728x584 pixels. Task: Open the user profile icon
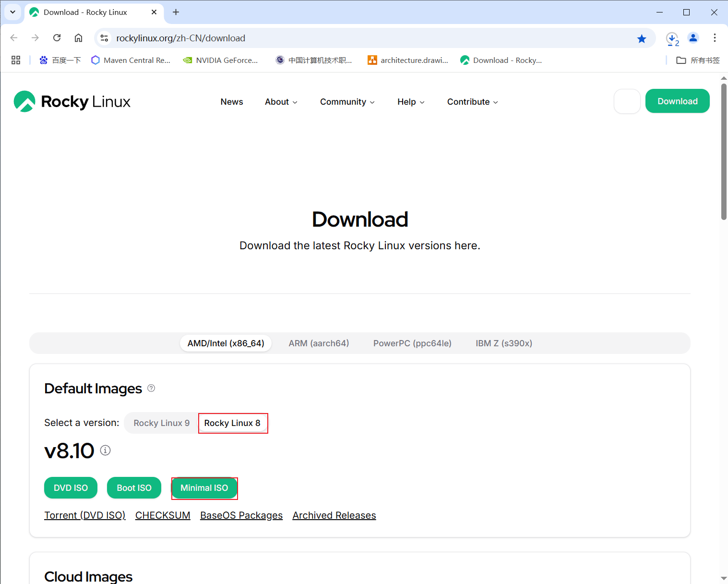coord(693,38)
